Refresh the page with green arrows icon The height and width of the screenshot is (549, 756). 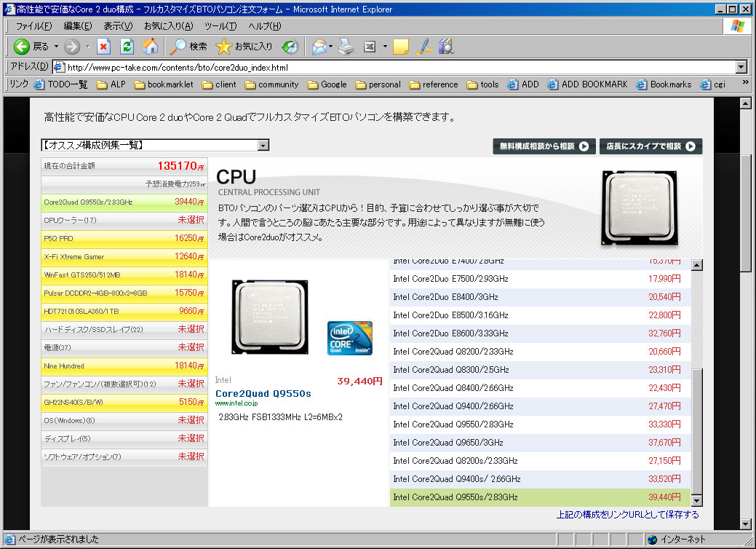tap(127, 47)
